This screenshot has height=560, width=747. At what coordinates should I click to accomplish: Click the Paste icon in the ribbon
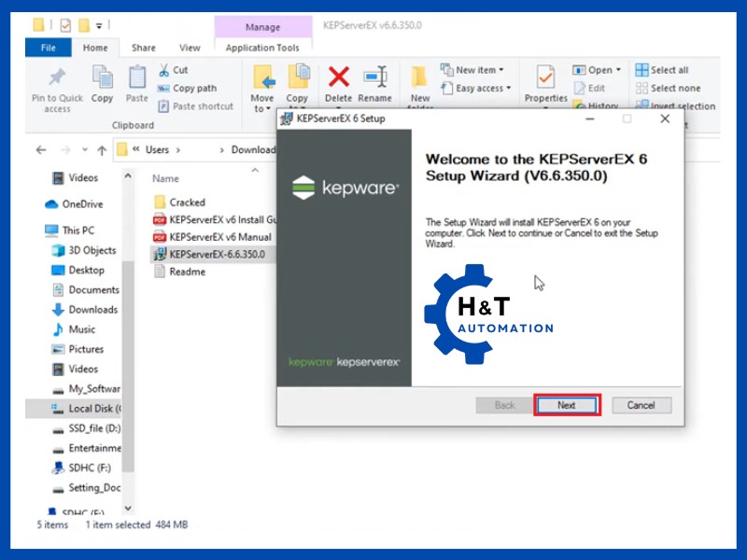137,77
